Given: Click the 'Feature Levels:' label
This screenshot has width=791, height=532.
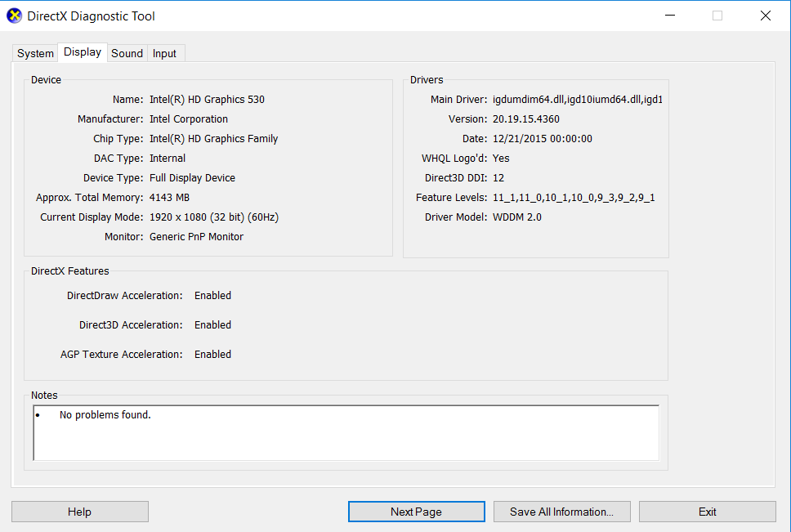Looking at the screenshot, I should [452, 198].
